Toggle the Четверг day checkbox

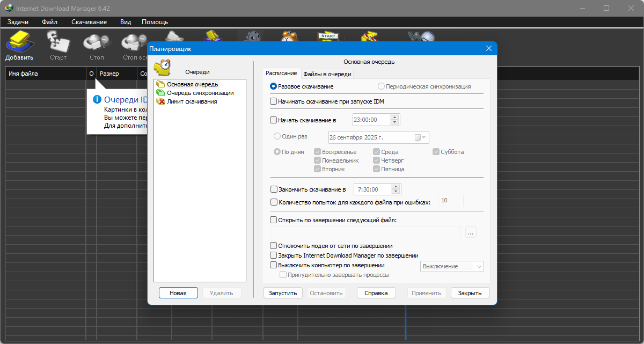click(x=377, y=160)
